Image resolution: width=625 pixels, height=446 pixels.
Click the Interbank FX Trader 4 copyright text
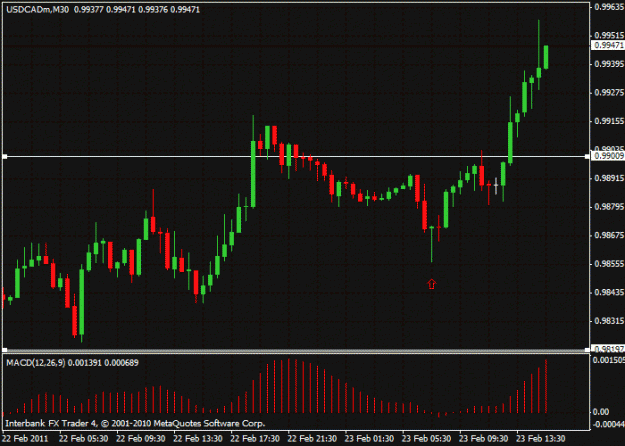pyautogui.click(x=135, y=423)
